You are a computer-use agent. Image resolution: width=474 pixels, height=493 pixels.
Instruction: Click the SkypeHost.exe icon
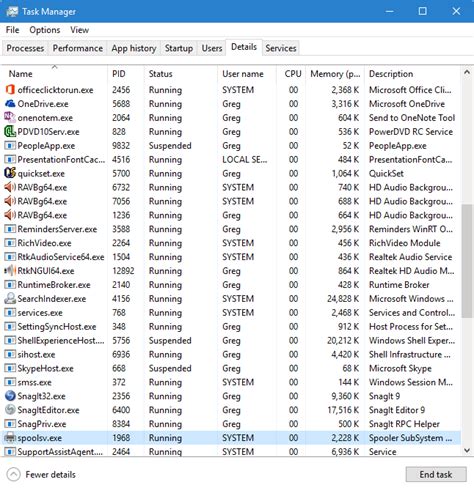pyautogui.click(x=10, y=368)
